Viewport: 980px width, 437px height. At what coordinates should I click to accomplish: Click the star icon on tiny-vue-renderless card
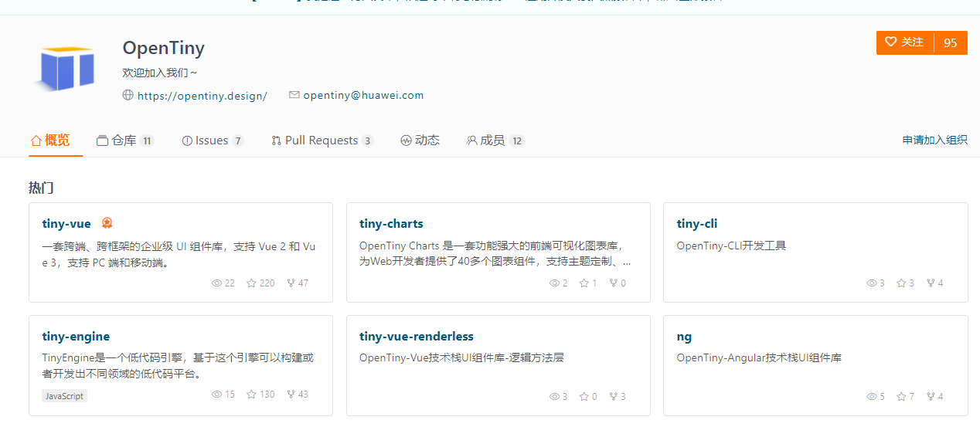click(x=584, y=397)
